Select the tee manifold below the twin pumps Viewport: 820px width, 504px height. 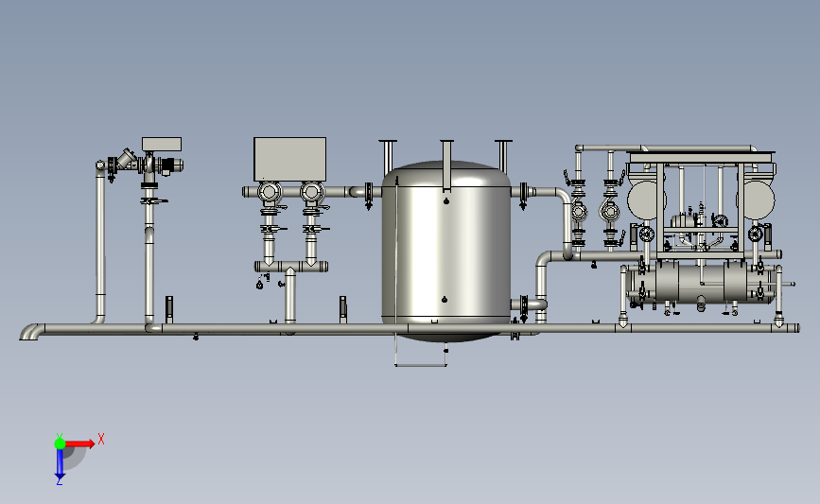coord(291,268)
